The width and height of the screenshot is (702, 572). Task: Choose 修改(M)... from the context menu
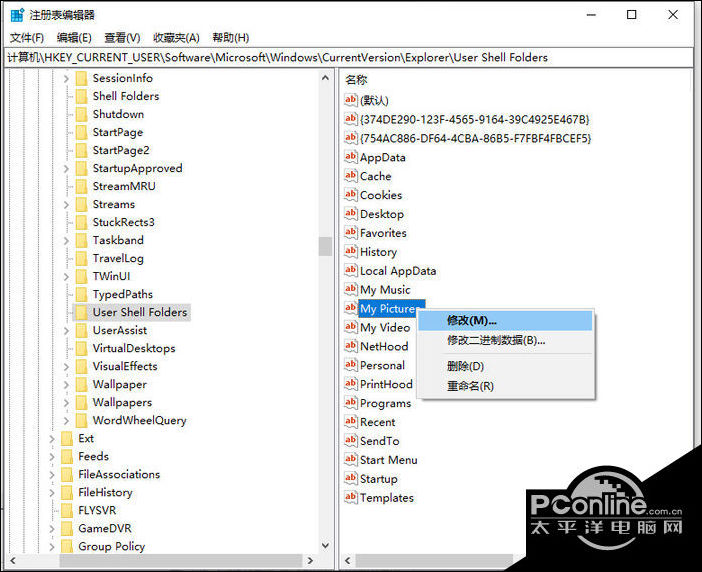(x=505, y=320)
